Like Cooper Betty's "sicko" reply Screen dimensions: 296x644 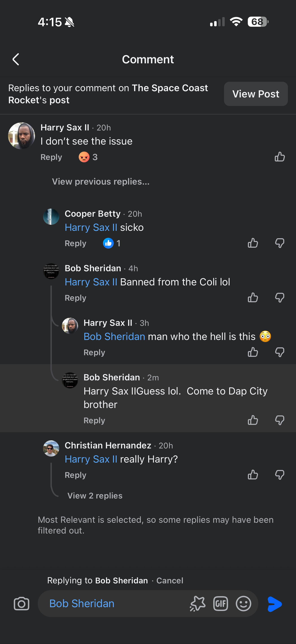[x=253, y=243]
